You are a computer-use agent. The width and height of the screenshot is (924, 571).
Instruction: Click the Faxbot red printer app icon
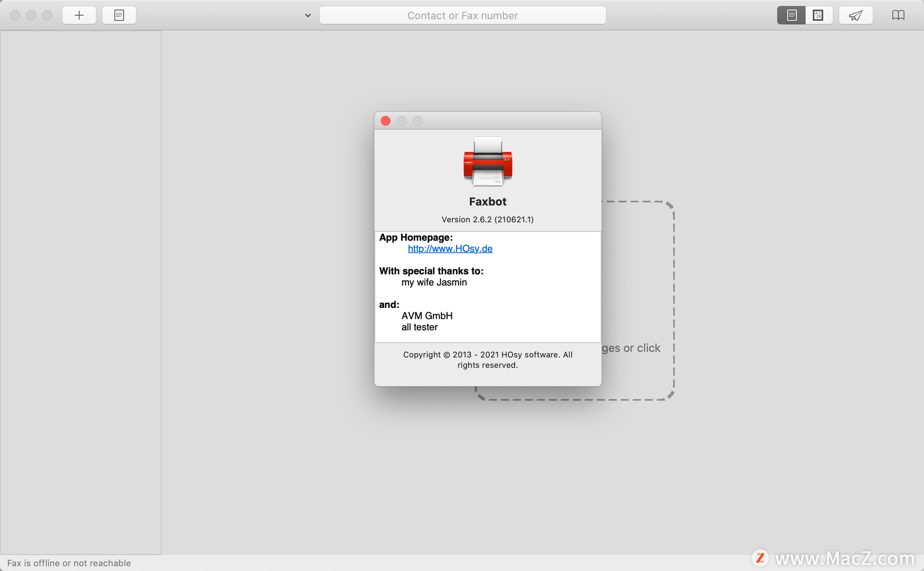click(x=488, y=161)
